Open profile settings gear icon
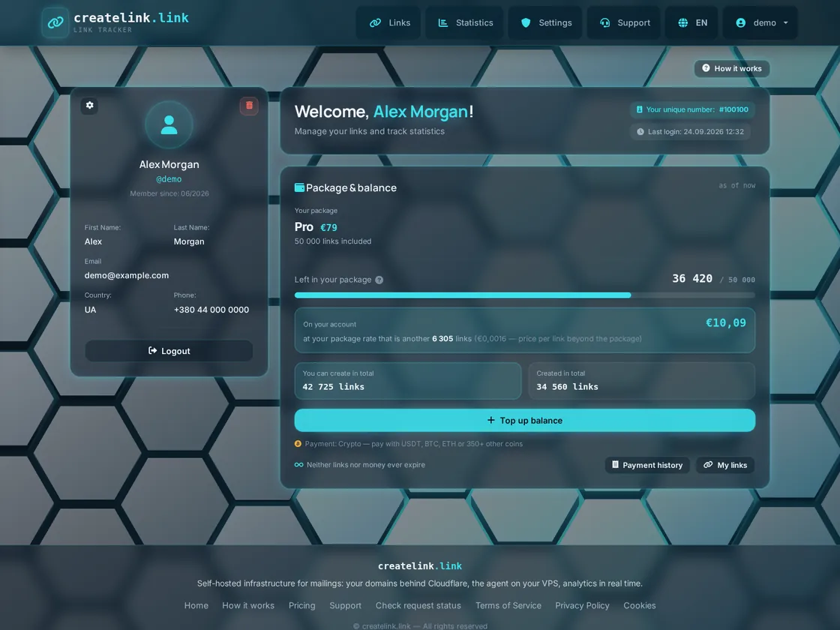This screenshot has width=840, height=630. click(x=89, y=105)
